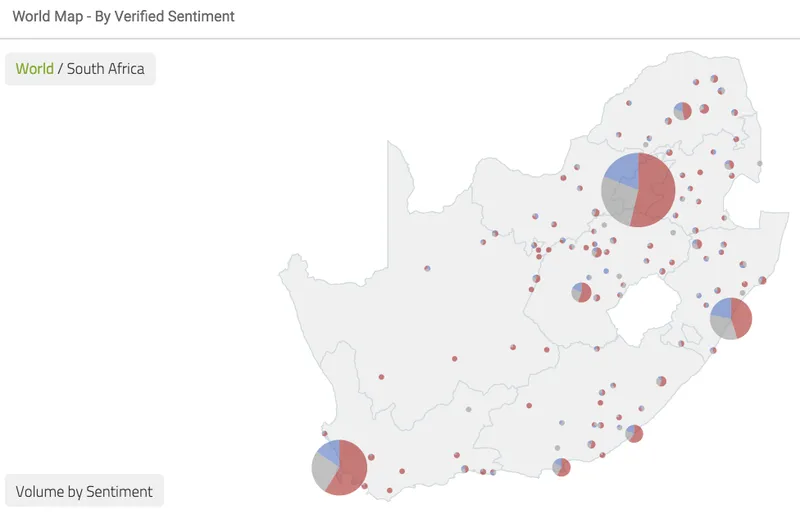Click the Bloemfontein pie chart in Free State
The height and width of the screenshot is (515, 800).
[x=581, y=292]
